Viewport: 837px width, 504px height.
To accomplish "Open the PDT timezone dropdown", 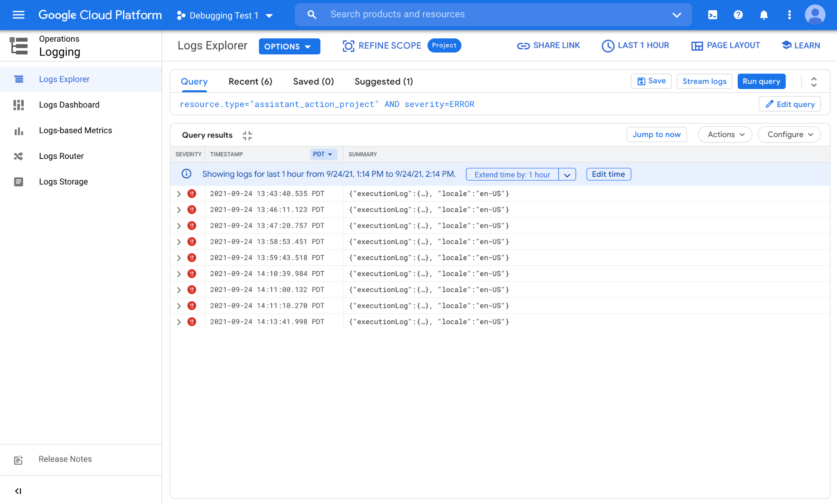I will [323, 154].
